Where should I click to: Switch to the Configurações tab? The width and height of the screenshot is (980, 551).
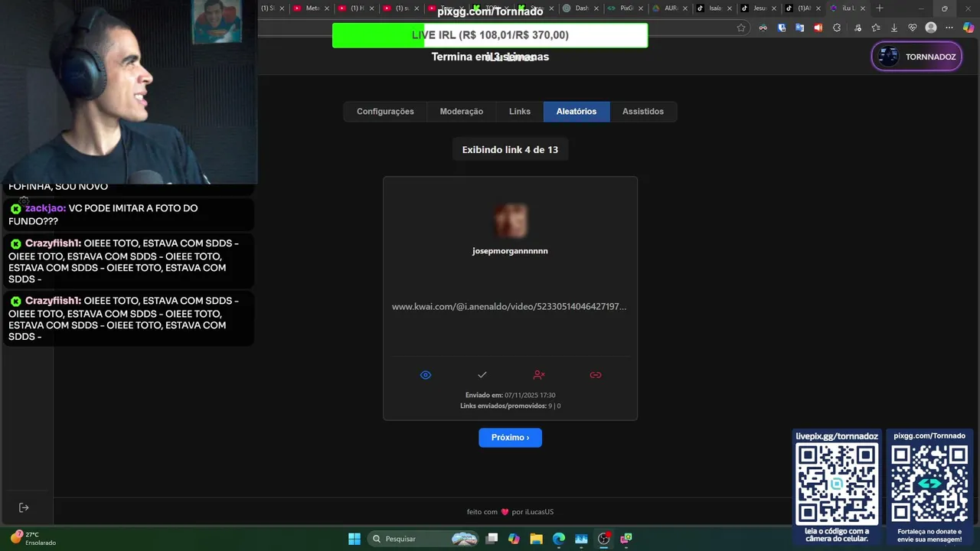point(385,112)
